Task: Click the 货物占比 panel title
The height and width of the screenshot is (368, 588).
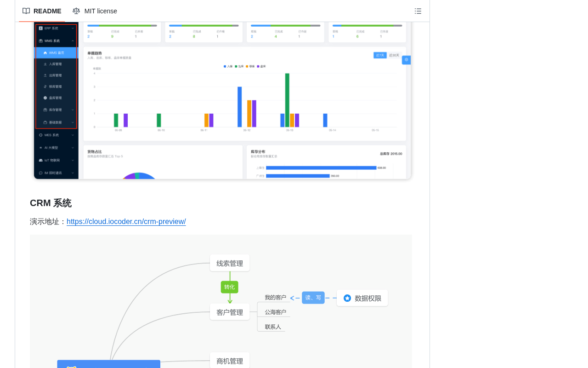Action: click(x=95, y=152)
